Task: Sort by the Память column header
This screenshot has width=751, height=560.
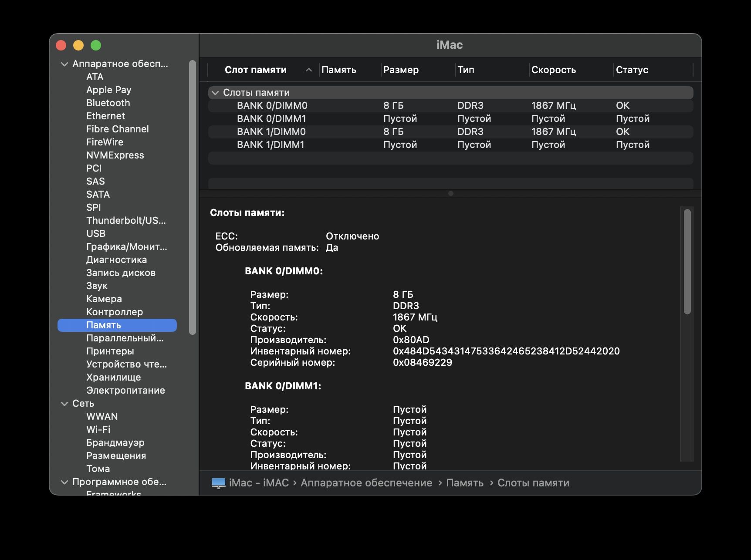Action: coord(339,70)
